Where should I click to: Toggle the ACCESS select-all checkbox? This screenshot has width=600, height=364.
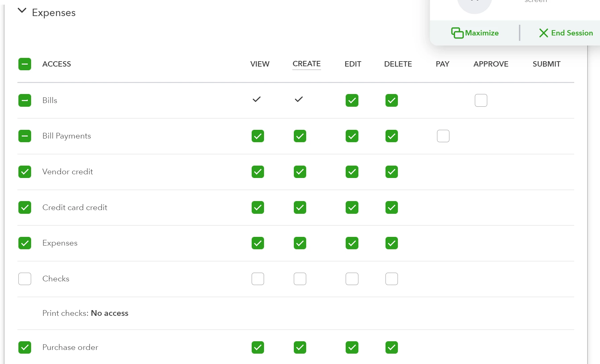[x=25, y=64]
